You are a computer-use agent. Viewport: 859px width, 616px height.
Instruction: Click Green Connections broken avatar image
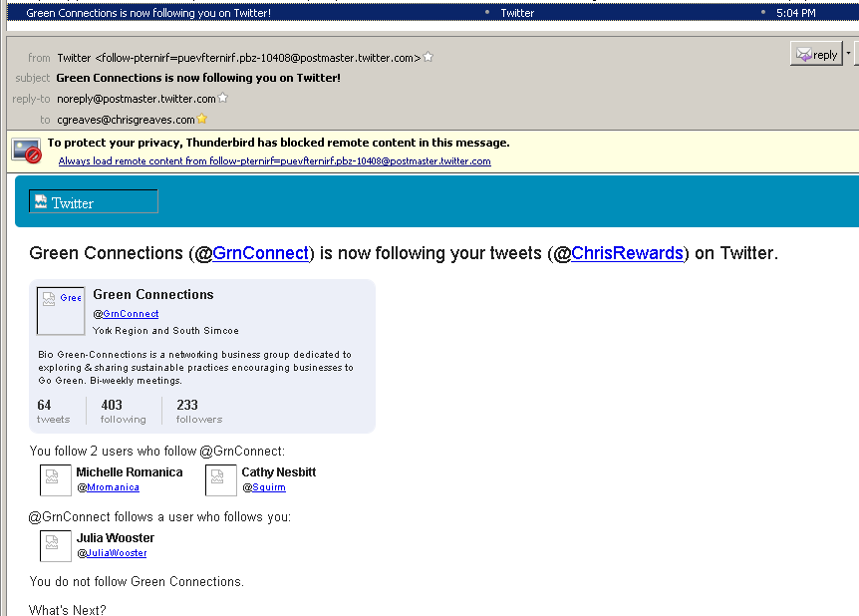(61, 311)
